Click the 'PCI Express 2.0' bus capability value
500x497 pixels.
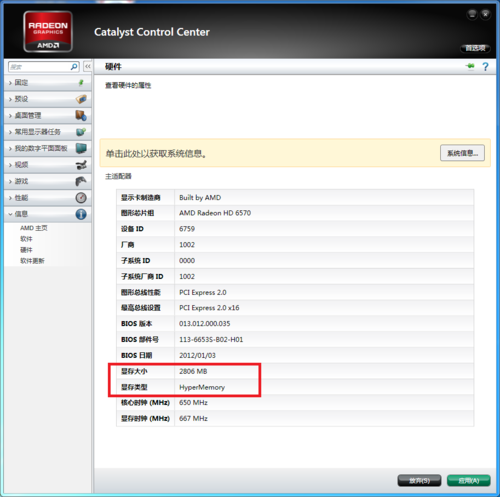click(x=203, y=292)
